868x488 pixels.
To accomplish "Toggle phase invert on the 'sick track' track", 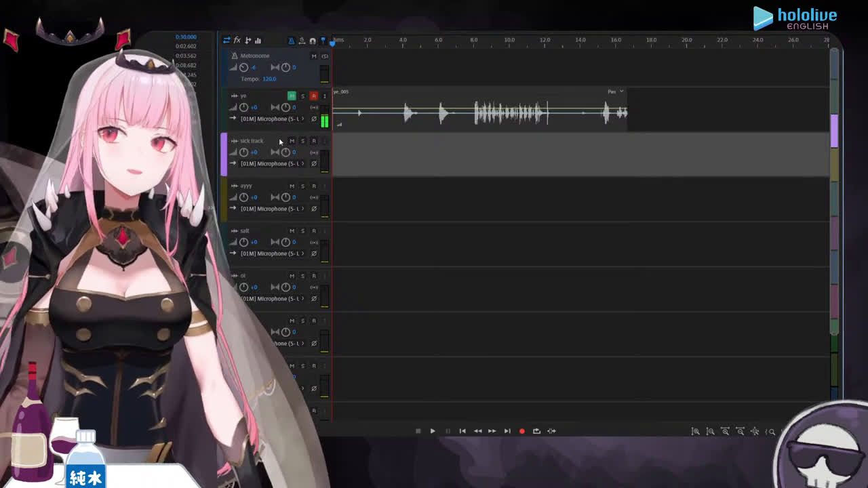I will click(x=313, y=163).
